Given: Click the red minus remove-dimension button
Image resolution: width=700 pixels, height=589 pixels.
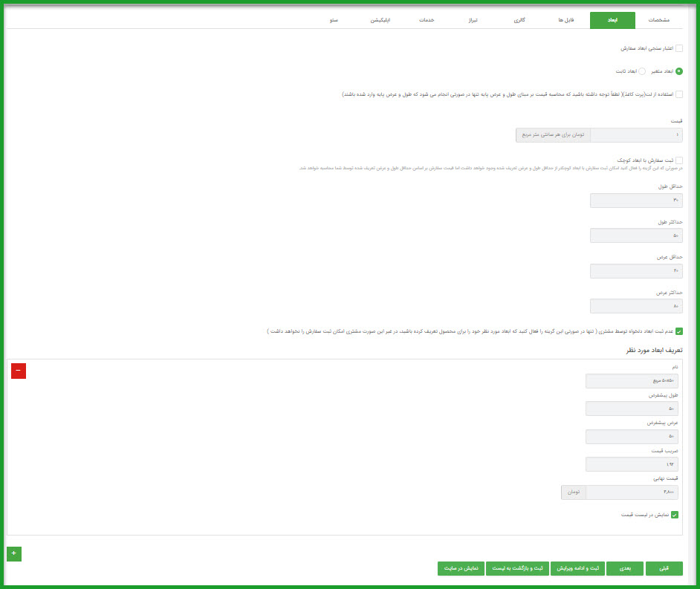Looking at the screenshot, I should point(18,371).
